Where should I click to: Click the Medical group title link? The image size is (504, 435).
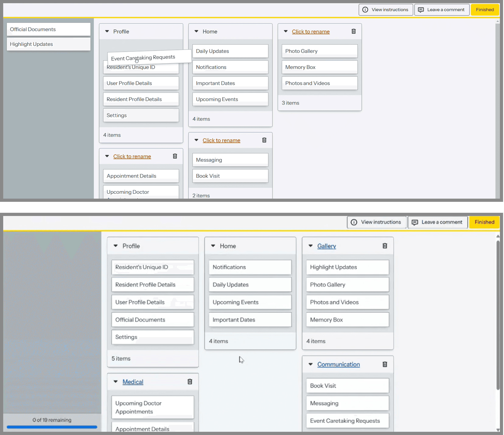pyautogui.click(x=133, y=382)
